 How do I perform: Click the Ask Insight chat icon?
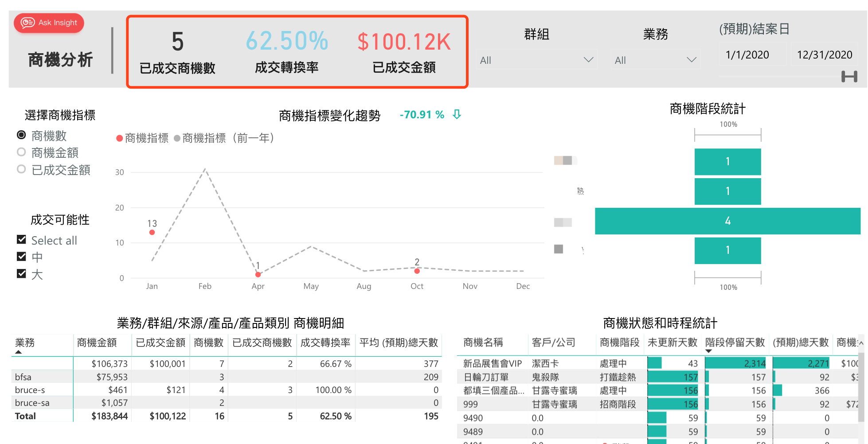(x=27, y=23)
